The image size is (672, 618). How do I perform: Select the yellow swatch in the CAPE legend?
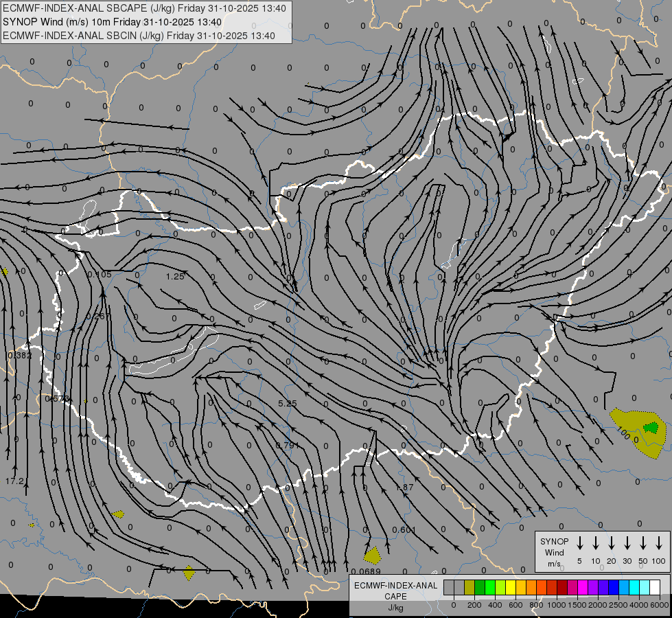[x=511, y=587]
